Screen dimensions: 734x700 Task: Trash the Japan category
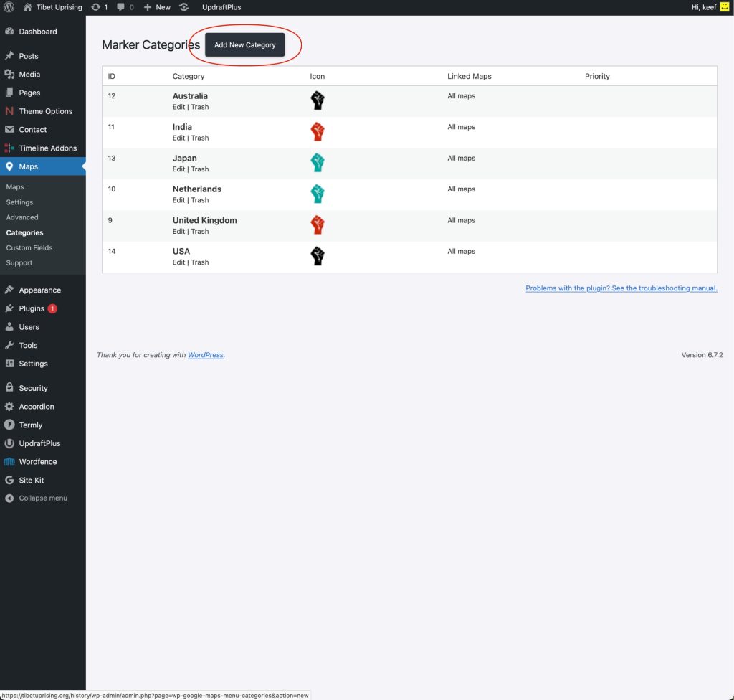[200, 169]
